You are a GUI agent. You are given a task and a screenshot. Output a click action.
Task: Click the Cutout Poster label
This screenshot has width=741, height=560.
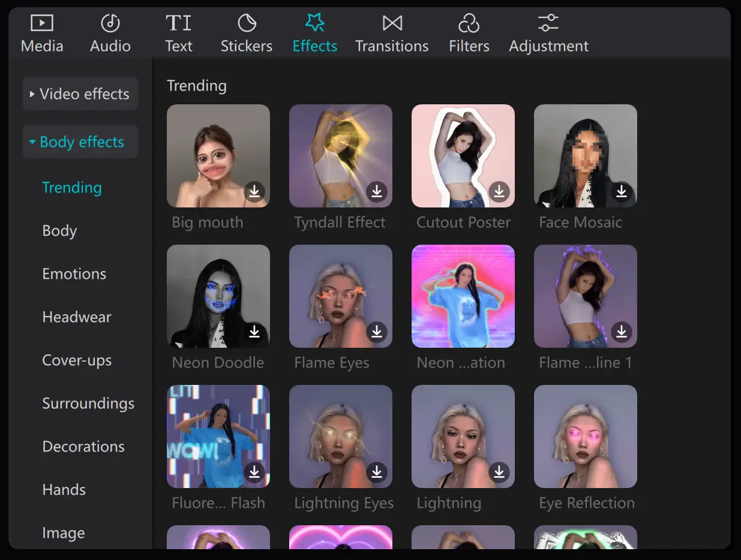point(464,222)
